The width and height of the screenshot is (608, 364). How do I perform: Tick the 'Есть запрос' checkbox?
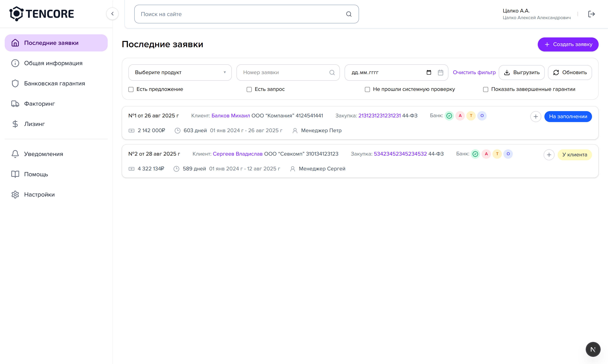point(249,89)
